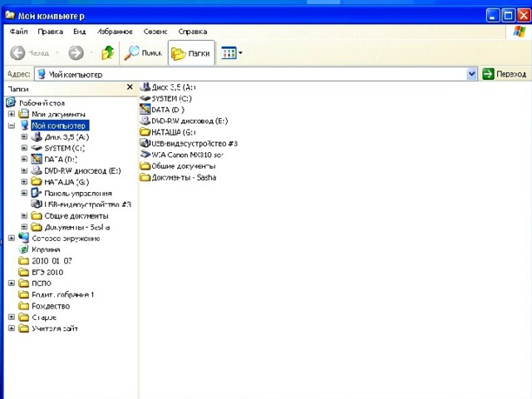The image size is (532, 399).
Task: Select Диск 3,5 (A:) icon in file list
Action: click(x=145, y=86)
